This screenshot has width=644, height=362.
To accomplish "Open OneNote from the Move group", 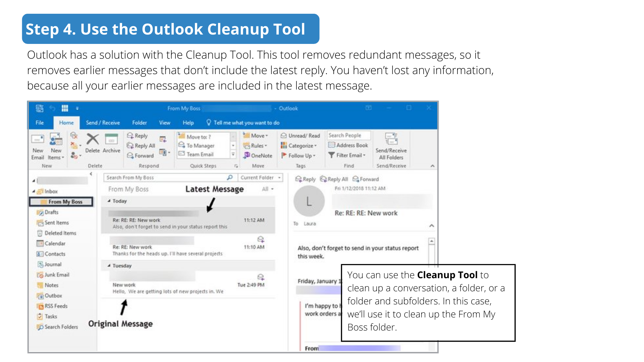I will [258, 156].
